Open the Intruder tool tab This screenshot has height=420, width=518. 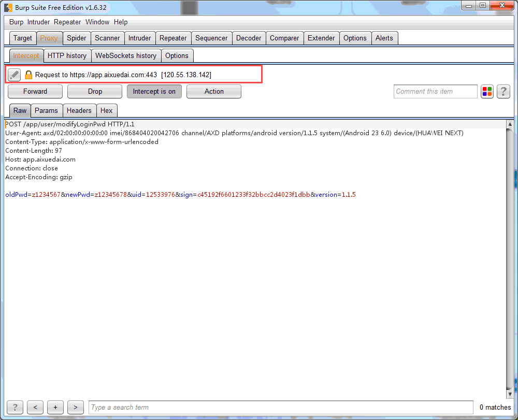139,38
